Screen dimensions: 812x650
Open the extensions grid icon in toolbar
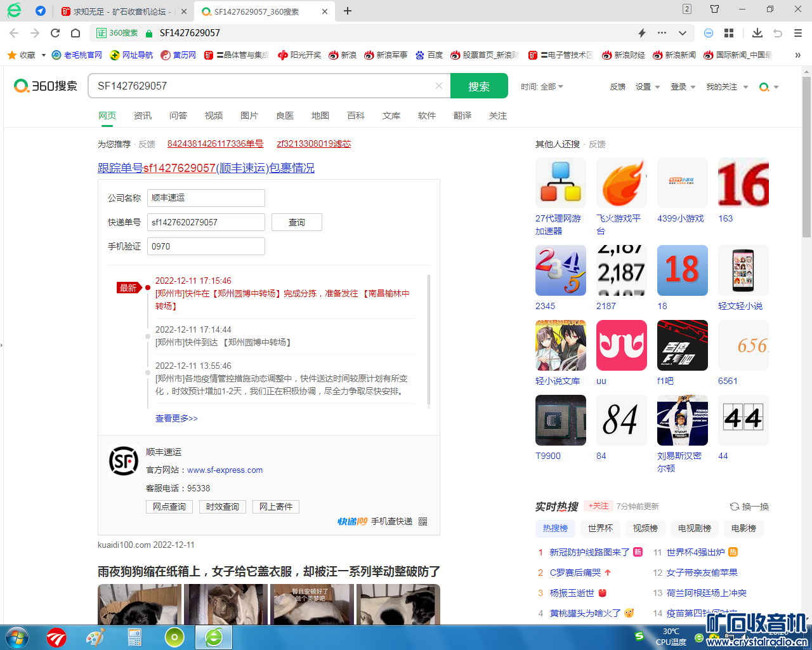(x=729, y=33)
